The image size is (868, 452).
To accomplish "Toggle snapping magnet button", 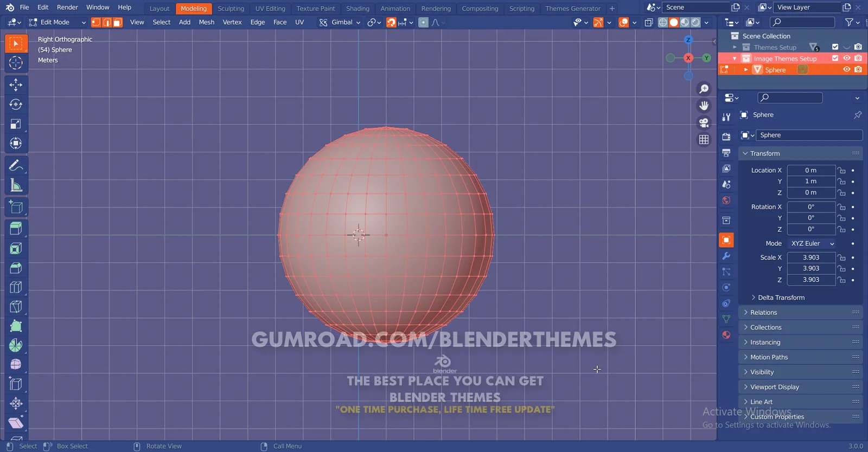I will coord(391,22).
